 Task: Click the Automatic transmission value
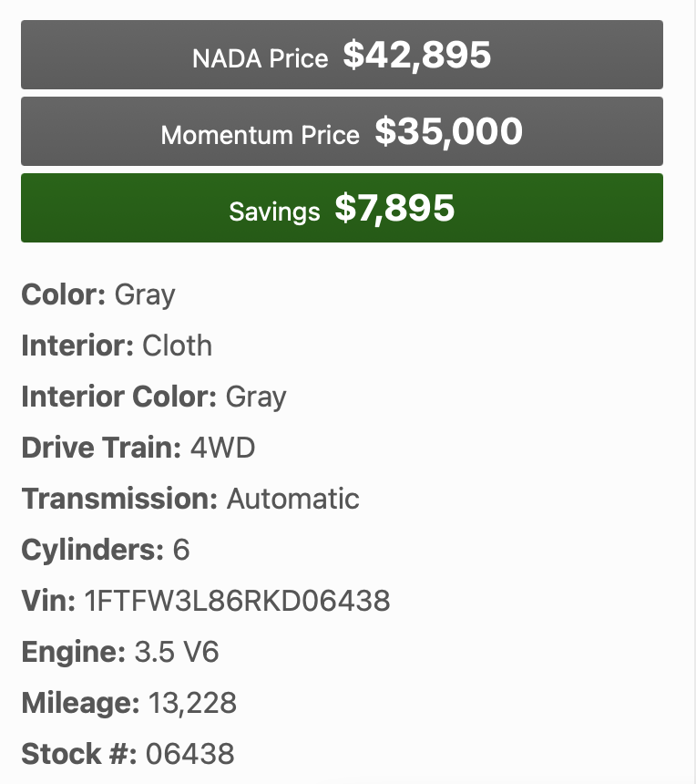click(292, 499)
